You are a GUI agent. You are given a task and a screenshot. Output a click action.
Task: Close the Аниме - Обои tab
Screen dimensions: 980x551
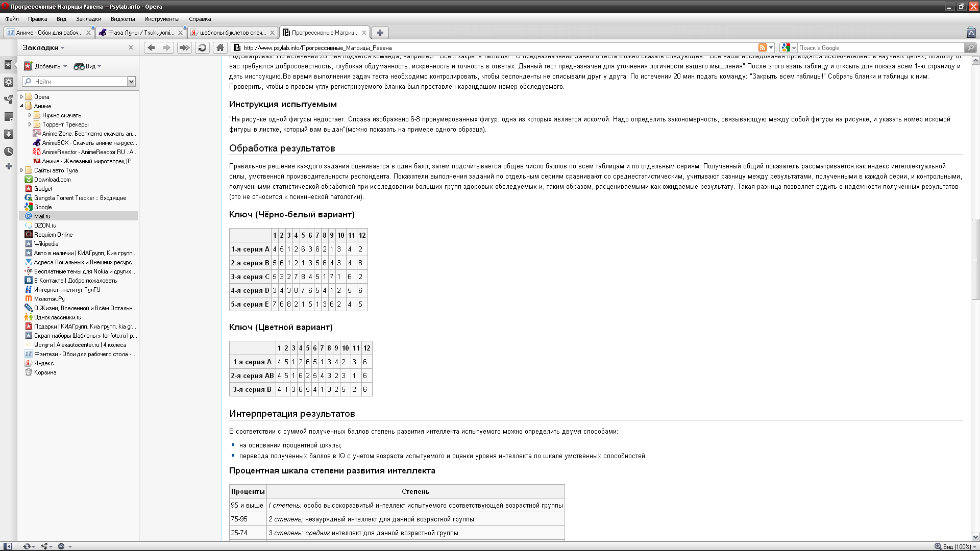pos(88,33)
